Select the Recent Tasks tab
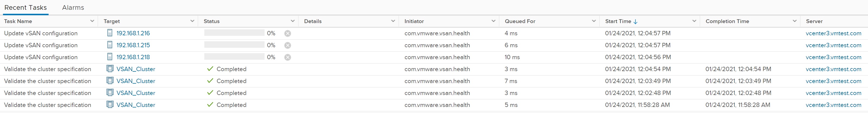The height and width of the screenshot is (114, 868). point(26,7)
